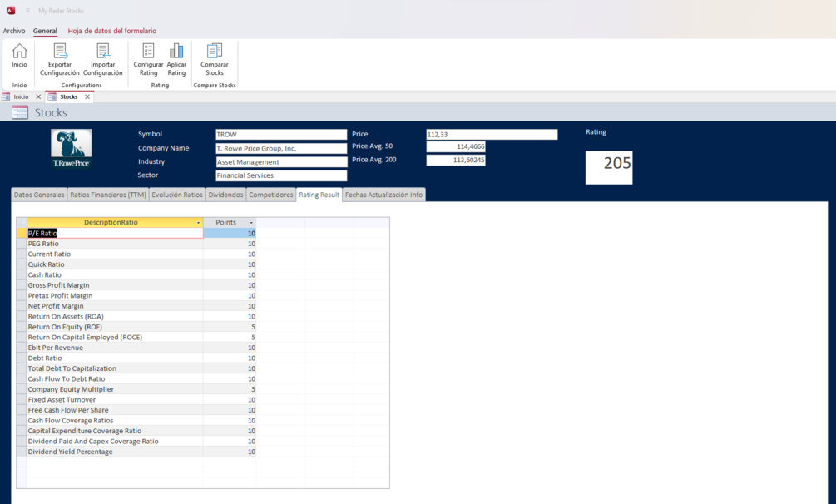The image size is (836, 504).
Task: Open the quick access toolbar dropdown arrow
Action: (27, 10)
